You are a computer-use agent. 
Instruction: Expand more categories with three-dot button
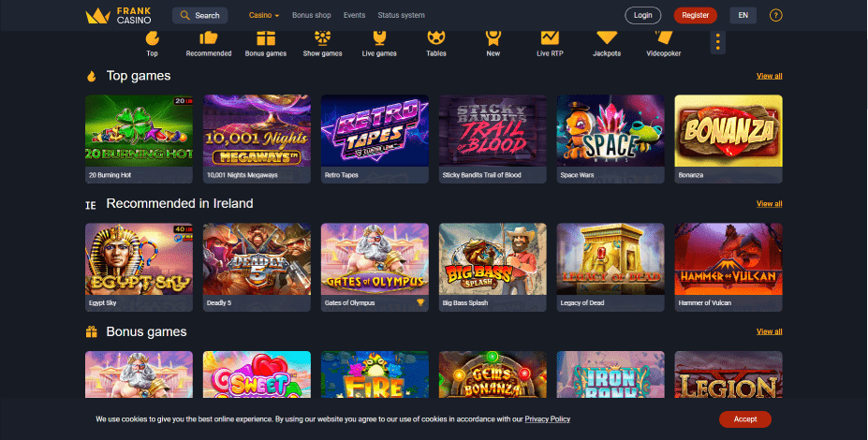(717, 42)
